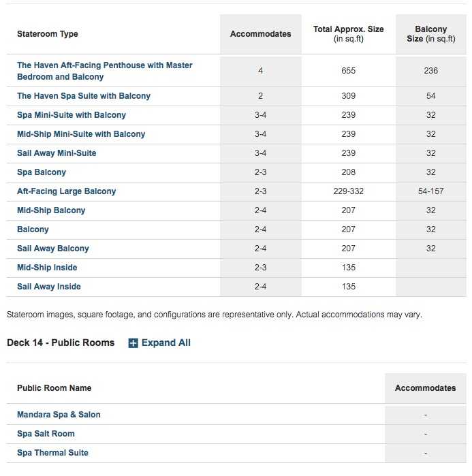Open The Haven Aft-Facing Penthouse with Master Bedroom link
Image resolution: width=472 pixels, height=476 pixels.
105,71
